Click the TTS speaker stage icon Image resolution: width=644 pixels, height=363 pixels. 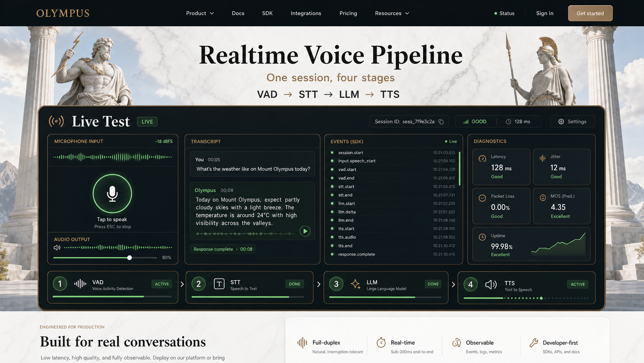(x=491, y=285)
